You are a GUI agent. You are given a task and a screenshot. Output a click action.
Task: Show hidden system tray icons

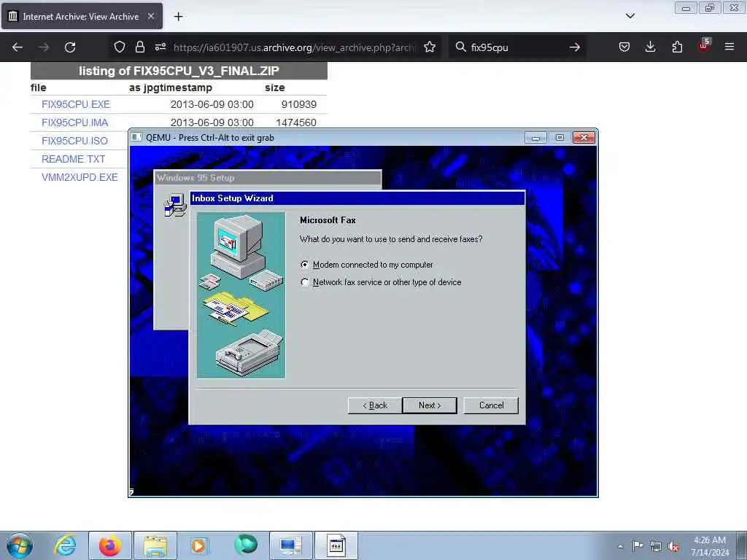(620, 547)
